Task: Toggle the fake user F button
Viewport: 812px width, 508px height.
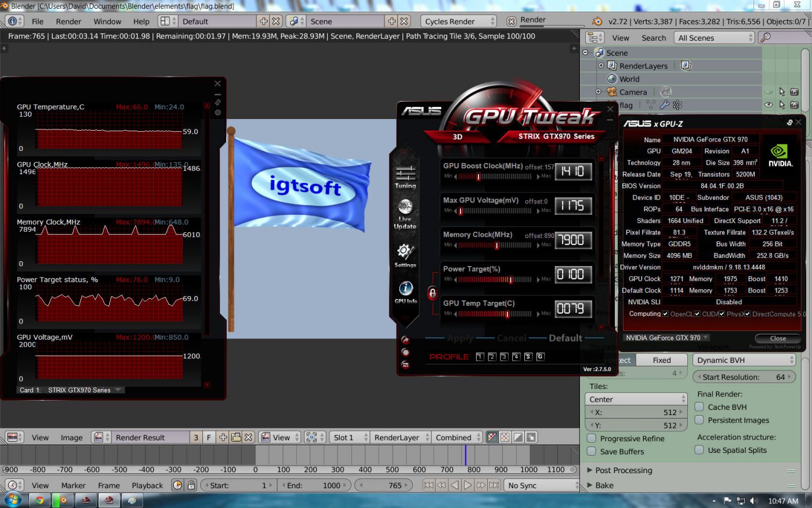Action: coord(209,437)
